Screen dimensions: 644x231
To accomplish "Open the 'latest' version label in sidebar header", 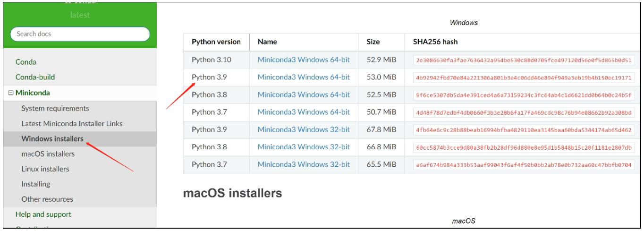I will click(x=80, y=15).
